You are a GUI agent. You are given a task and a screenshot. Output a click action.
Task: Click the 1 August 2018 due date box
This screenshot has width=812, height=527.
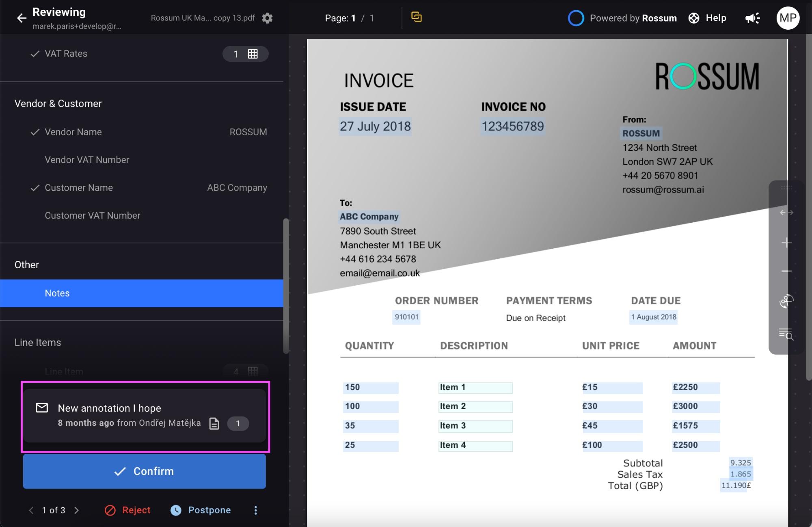(654, 317)
